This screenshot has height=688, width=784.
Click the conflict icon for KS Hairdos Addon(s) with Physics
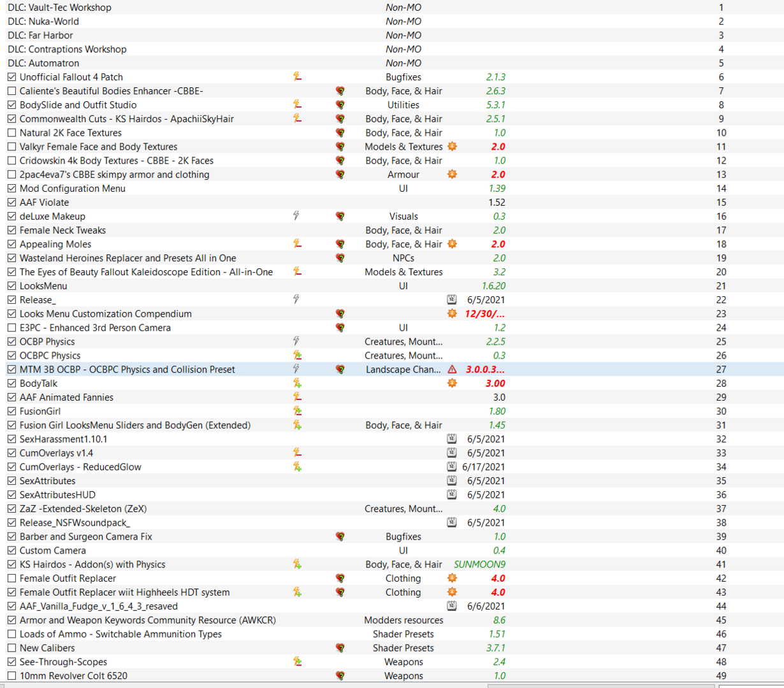pos(297,564)
